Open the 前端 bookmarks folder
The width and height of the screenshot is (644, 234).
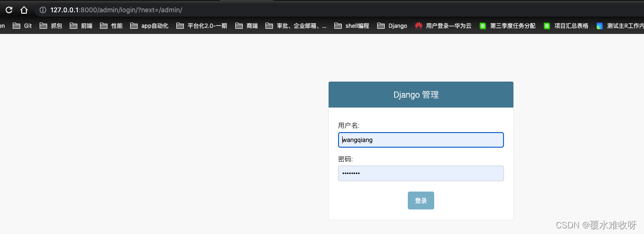(x=81, y=26)
